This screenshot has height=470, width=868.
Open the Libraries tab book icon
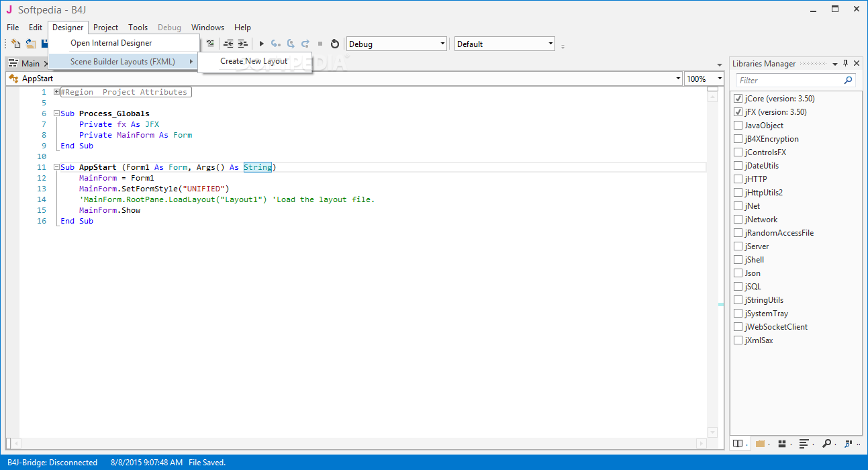click(738, 443)
